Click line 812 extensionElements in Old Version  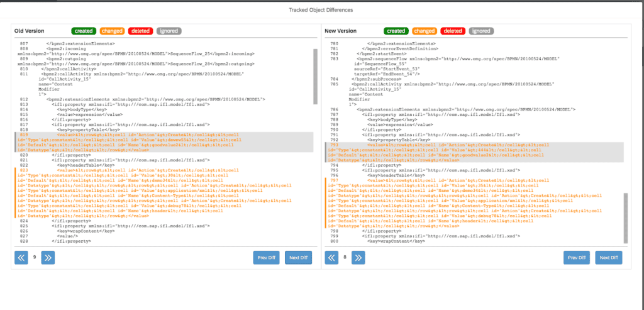pos(156,99)
